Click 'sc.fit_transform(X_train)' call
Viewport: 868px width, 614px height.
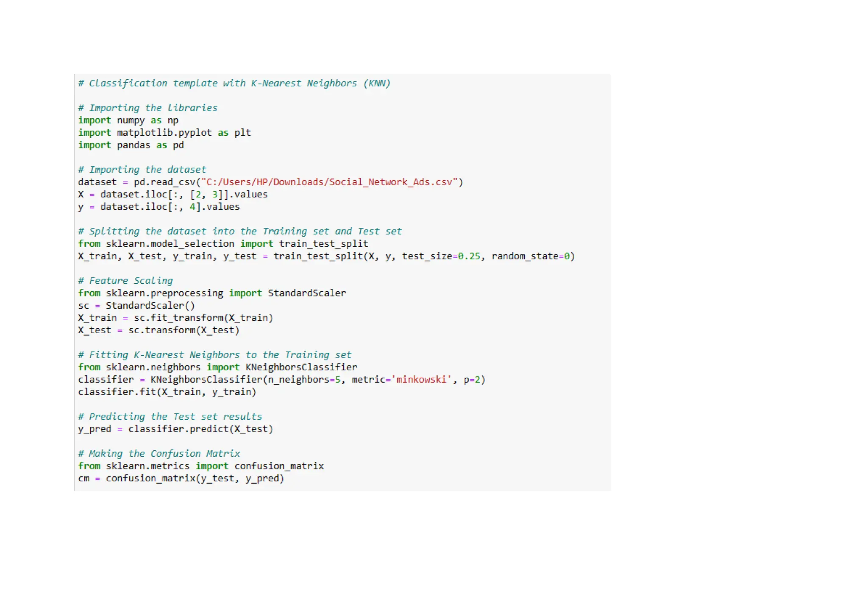pos(203,318)
